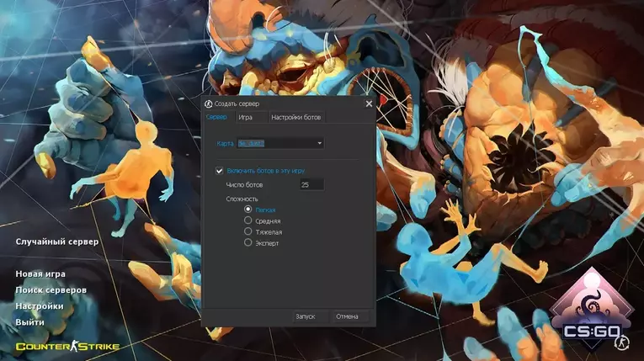Toggle Включить ботов в эту игру checkbox

220,171
